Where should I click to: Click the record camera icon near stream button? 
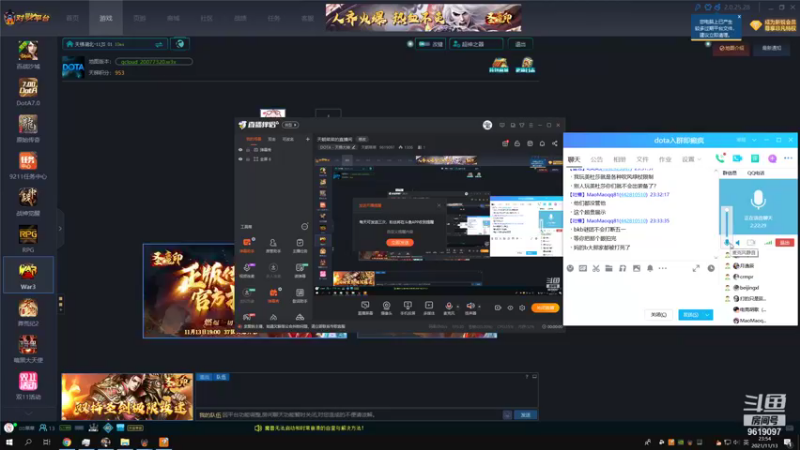tap(497, 308)
